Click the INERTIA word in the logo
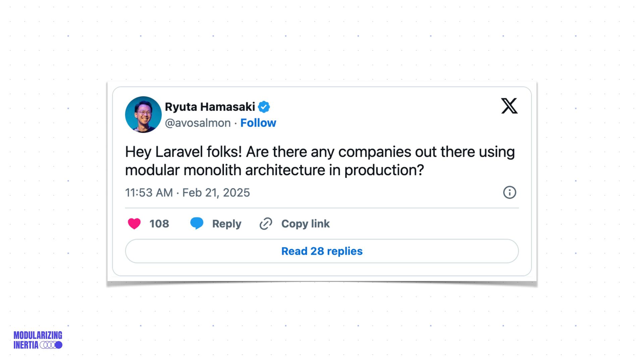The height and width of the screenshot is (362, 644). pyautogui.click(x=26, y=345)
